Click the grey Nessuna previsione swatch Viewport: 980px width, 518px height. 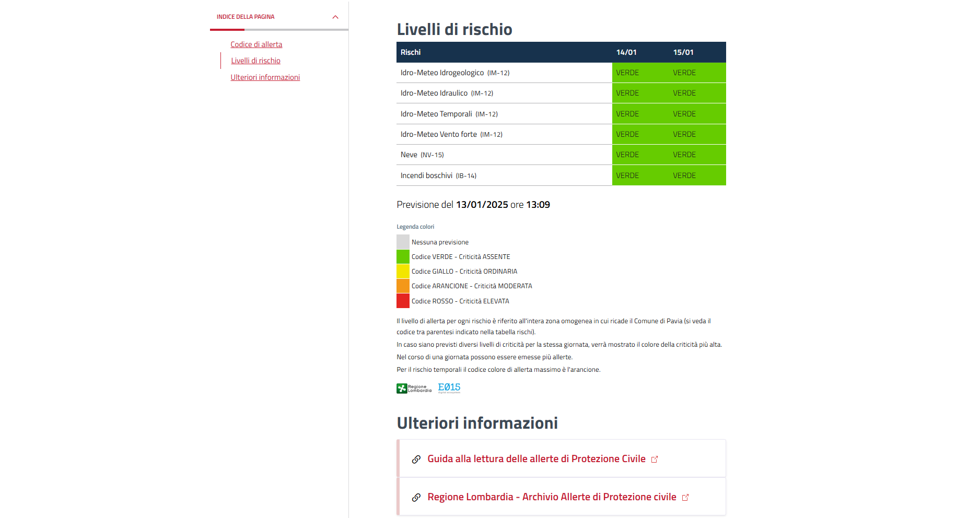point(403,242)
